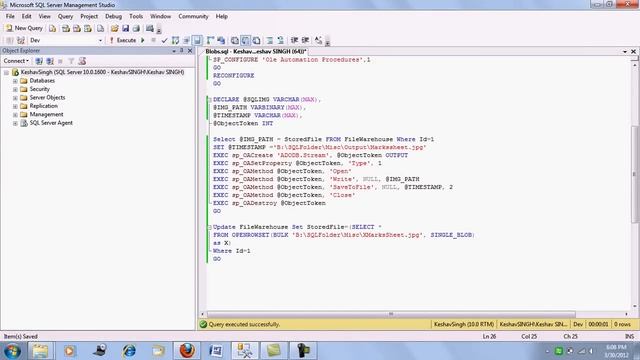Click the 'Query executed successfully' status text
Image resolution: width=640 pixels, height=360 pixels.
click(244, 324)
